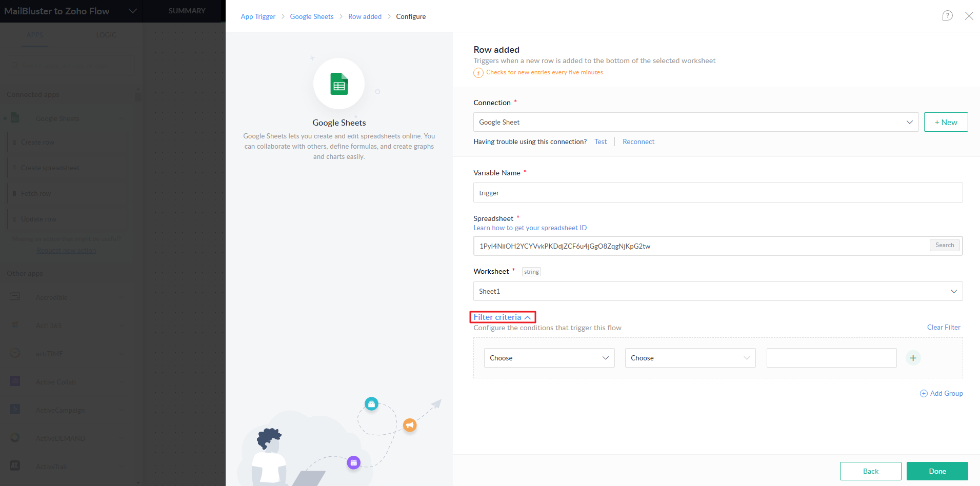Close the configure panel with X icon
The width and height of the screenshot is (980, 486).
pos(969,16)
